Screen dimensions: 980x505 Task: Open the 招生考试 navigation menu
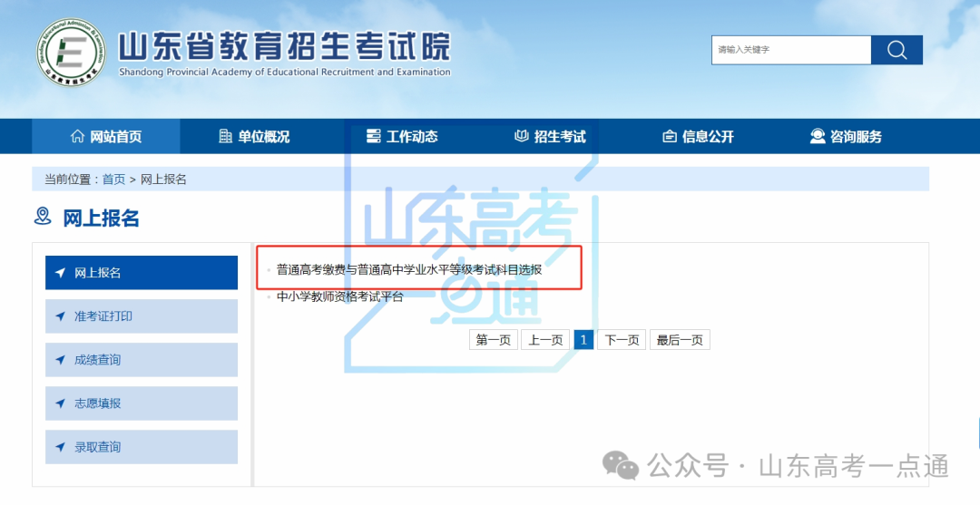[559, 137]
